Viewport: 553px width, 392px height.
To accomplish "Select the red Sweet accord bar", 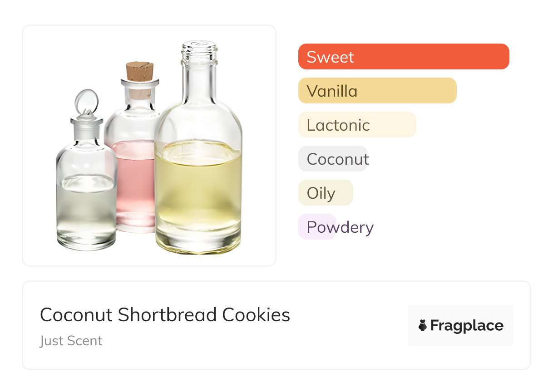I will pos(403,57).
